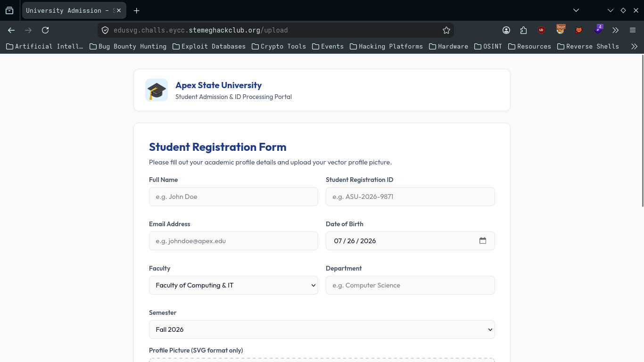
Task: Open the browser account profile icon
Action: coord(506,30)
